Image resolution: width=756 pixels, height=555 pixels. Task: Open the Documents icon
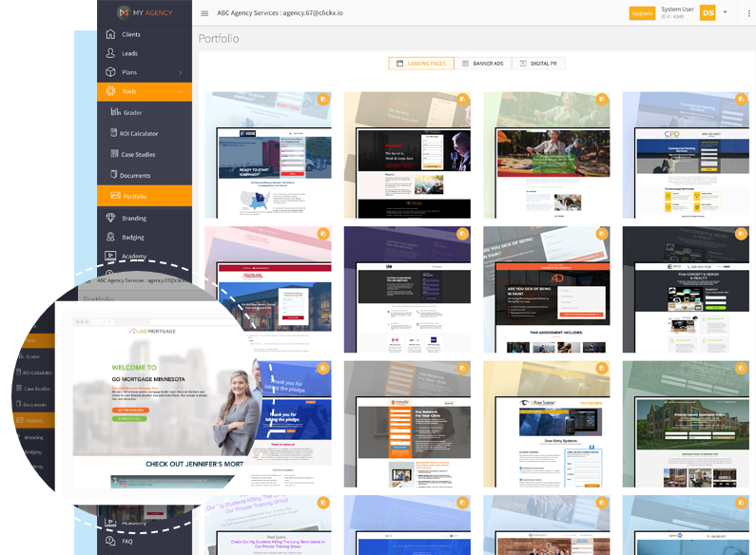[114, 175]
